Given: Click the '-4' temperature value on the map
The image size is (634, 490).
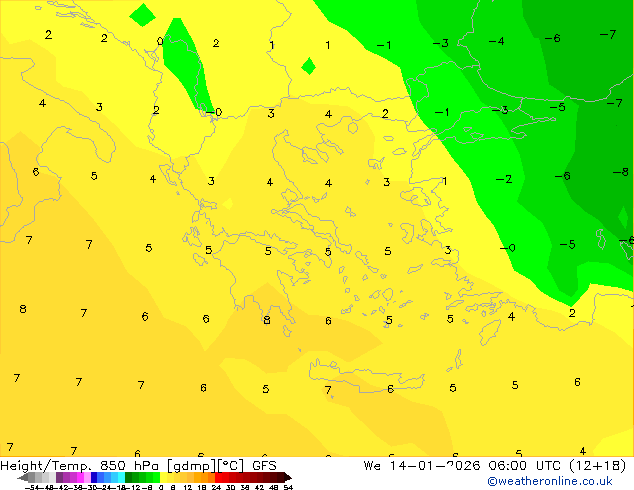Looking at the screenshot, I should pyautogui.click(x=496, y=41).
